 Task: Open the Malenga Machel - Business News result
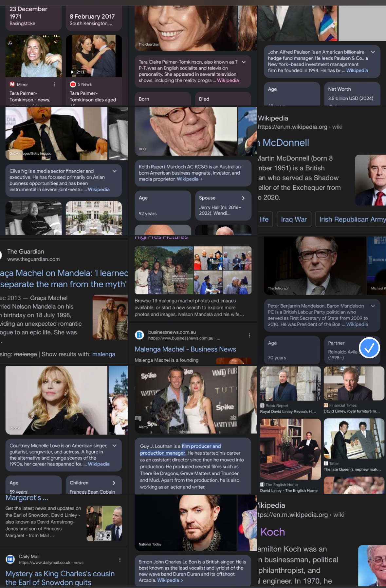(185, 349)
